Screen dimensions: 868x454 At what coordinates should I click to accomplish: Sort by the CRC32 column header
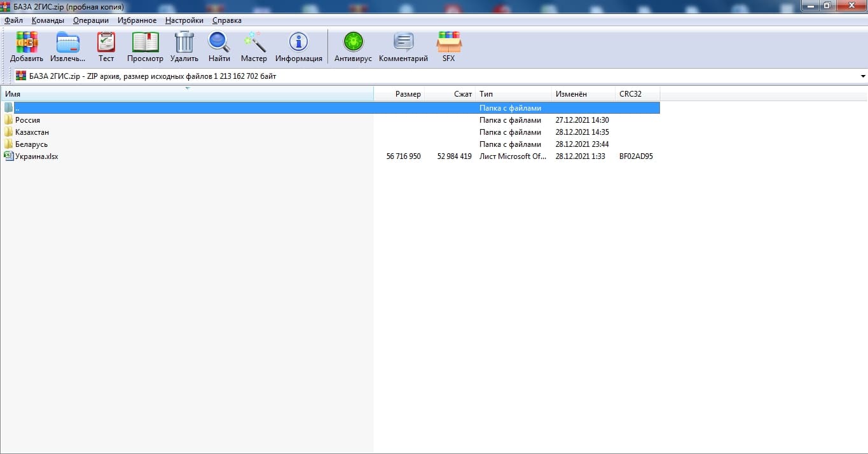(x=637, y=94)
